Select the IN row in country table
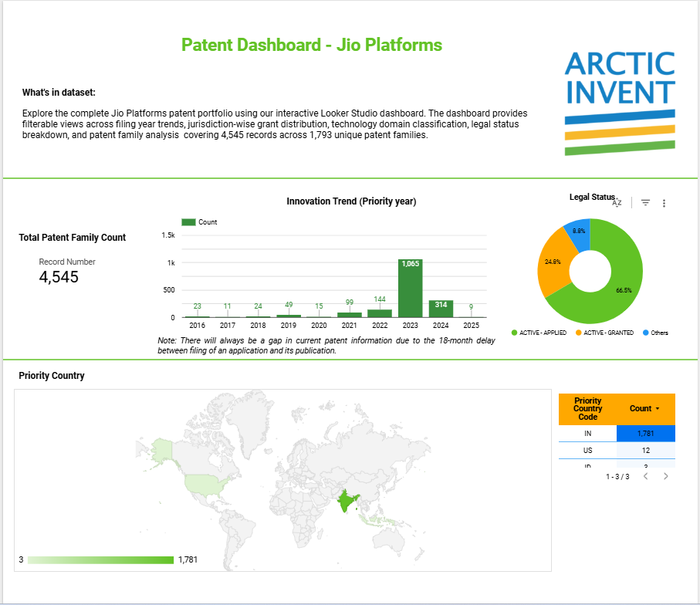The width and height of the screenshot is (700, 605). pyautogui.click(x=617, y=434)
